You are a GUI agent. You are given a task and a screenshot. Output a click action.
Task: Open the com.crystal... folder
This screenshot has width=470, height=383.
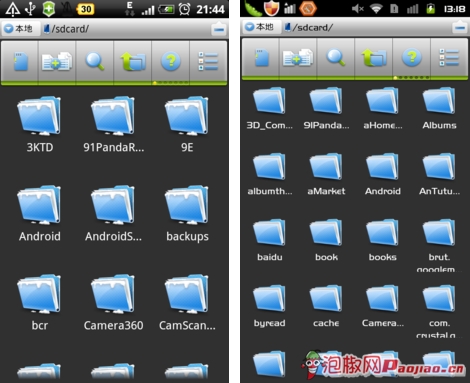click(439, 311)
